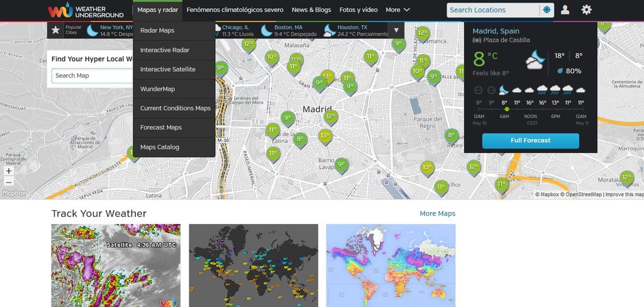Screen dimensions: 644x307
Task: Open the More Maps link
Action: click(437, 214)
